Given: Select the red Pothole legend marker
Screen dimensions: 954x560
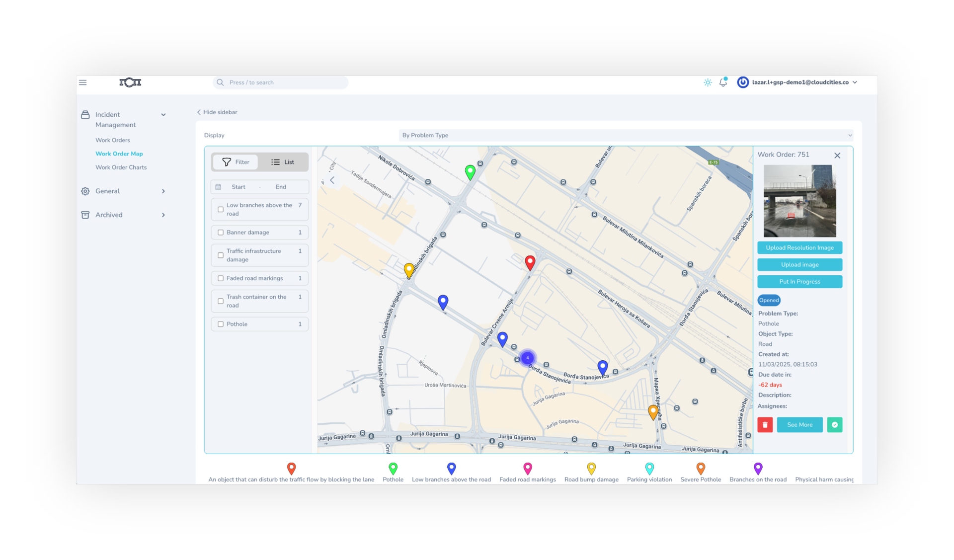Looking at the screenshot, I should pos(393,468).
